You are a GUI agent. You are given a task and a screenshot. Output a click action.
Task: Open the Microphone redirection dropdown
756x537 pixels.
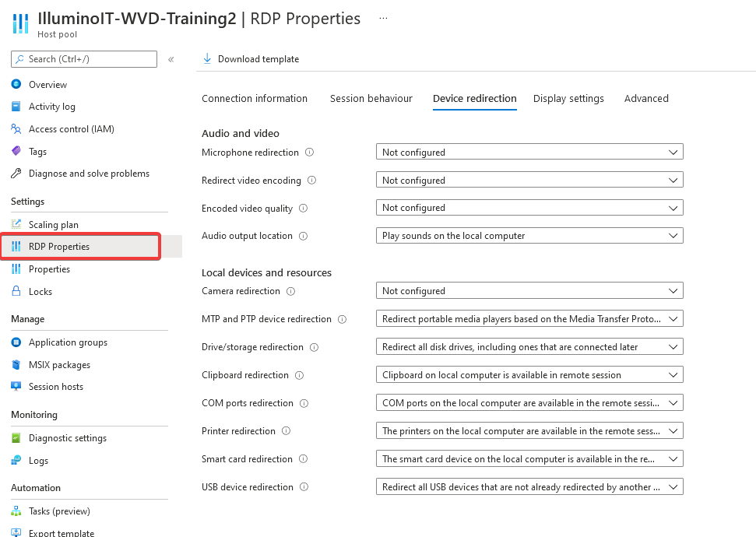coord(529,152)
